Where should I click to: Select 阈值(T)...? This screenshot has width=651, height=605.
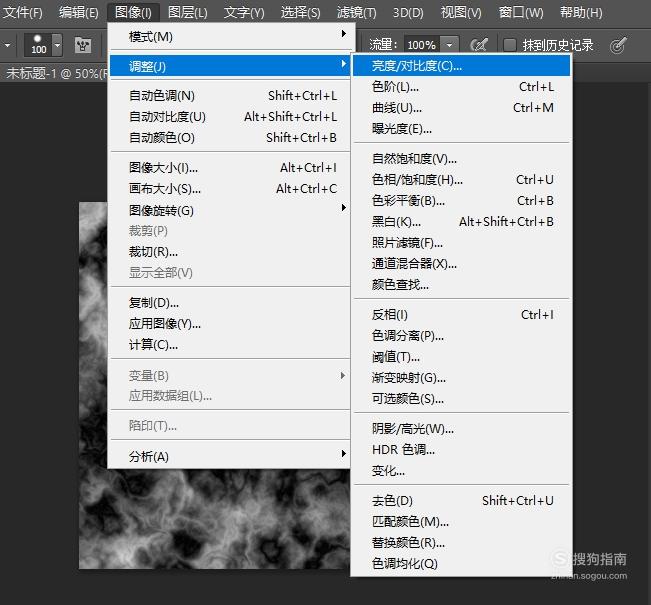[461, 357]
